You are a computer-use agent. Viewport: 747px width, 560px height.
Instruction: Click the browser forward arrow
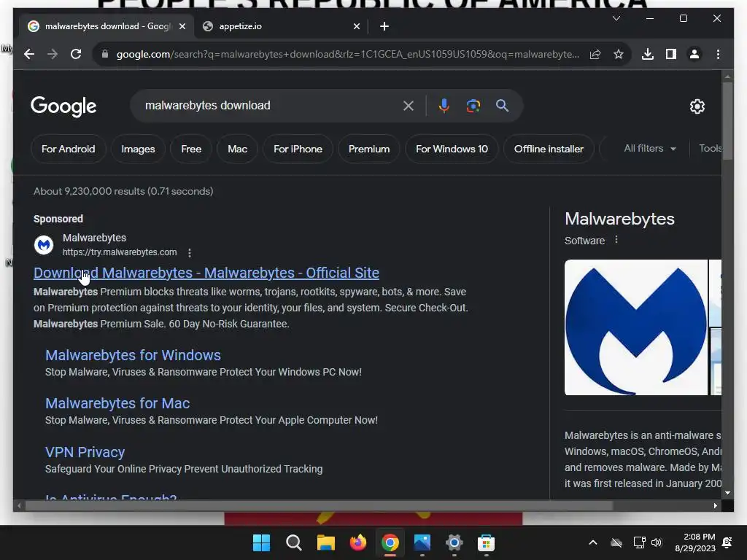tap(53, 54)
